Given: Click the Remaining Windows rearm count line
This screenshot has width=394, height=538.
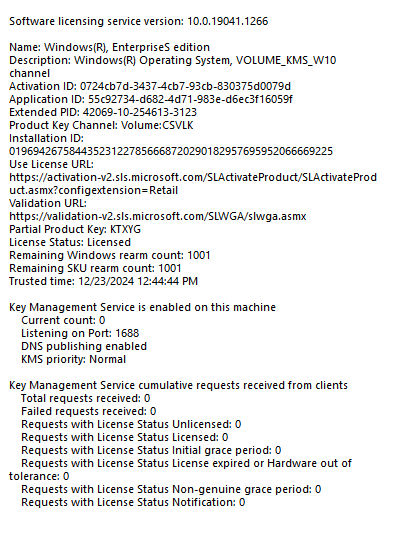Looking at the screenshot, I should (109, 255).
